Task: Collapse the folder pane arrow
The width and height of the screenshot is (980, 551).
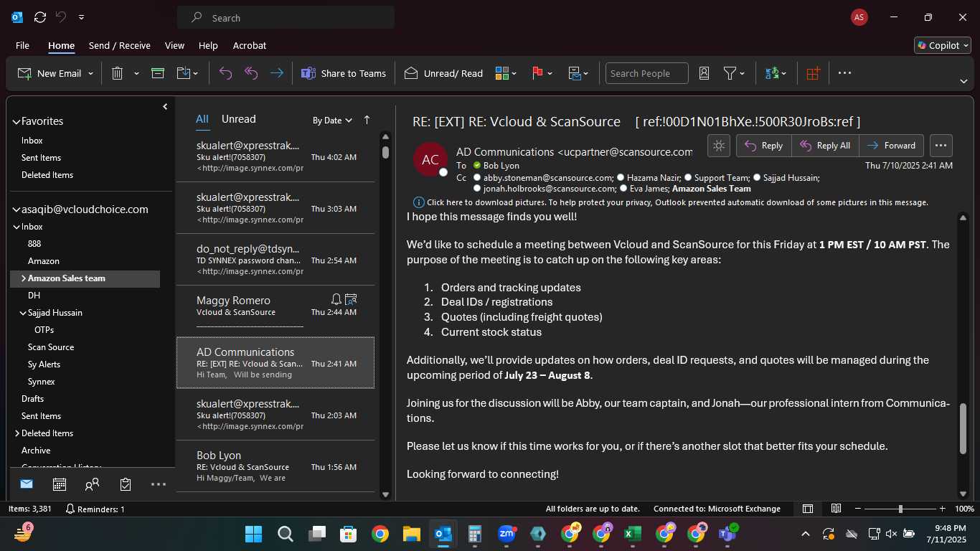Action: [165, 106]
